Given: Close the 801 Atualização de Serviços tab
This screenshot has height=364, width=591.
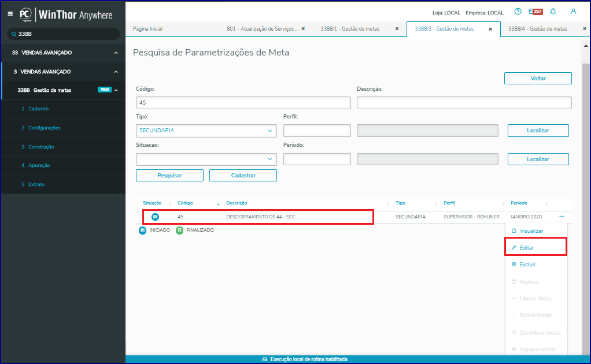Looking at the screenshot, I should click(x=303, y=29).
